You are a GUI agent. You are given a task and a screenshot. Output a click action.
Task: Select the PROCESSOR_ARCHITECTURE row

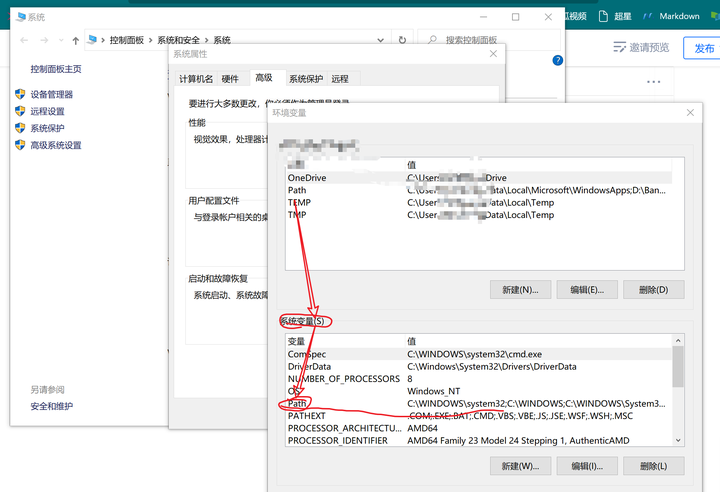click(478, 428)
